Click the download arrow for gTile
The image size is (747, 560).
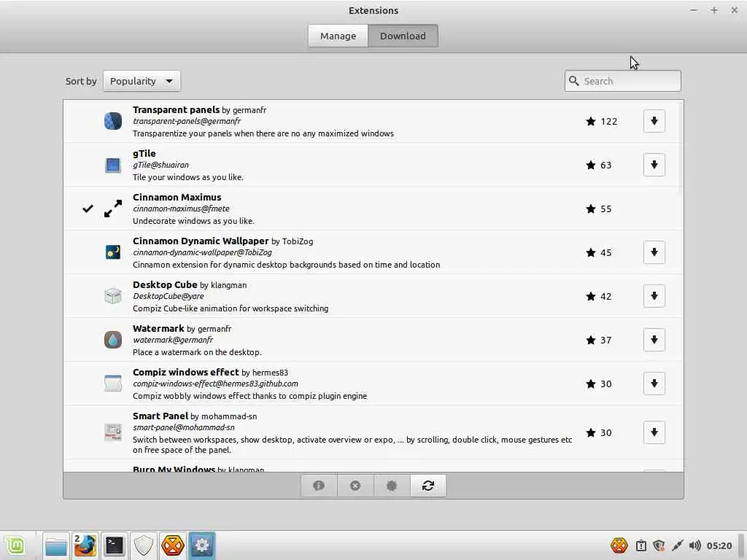tap(654, 165)
